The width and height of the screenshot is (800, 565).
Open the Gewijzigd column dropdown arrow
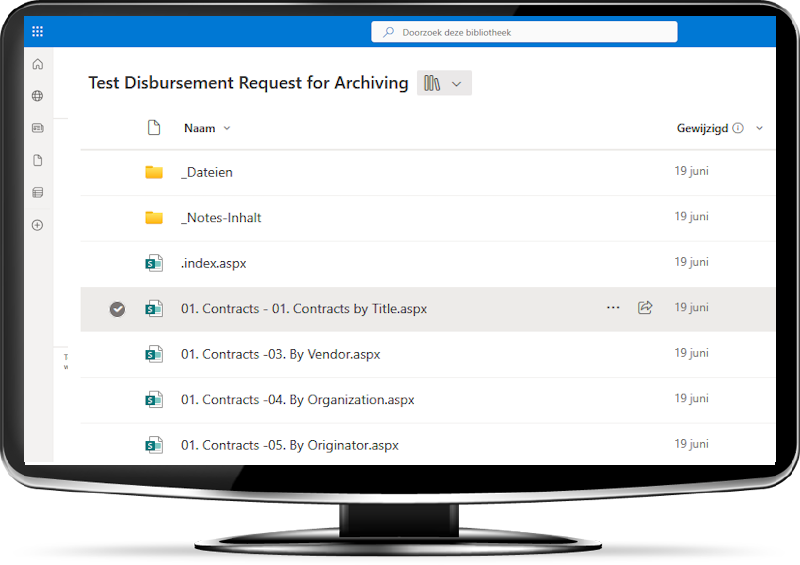759,128
